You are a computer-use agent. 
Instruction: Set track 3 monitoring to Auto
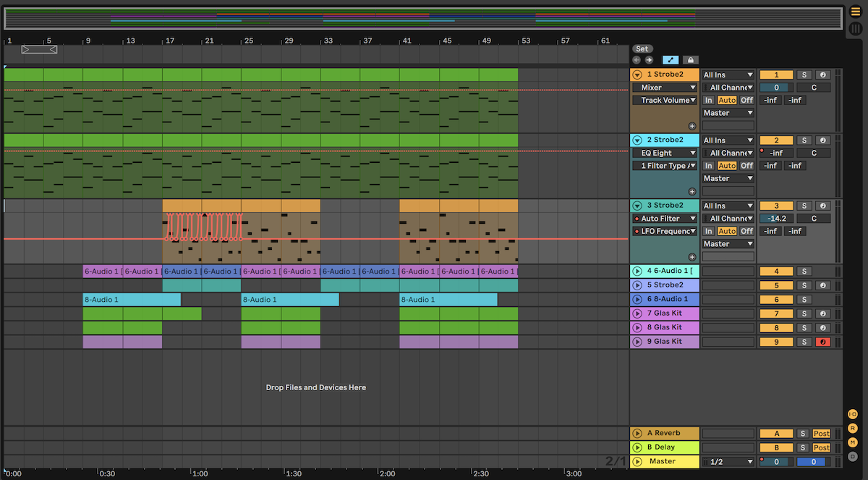tap(727, 231)
